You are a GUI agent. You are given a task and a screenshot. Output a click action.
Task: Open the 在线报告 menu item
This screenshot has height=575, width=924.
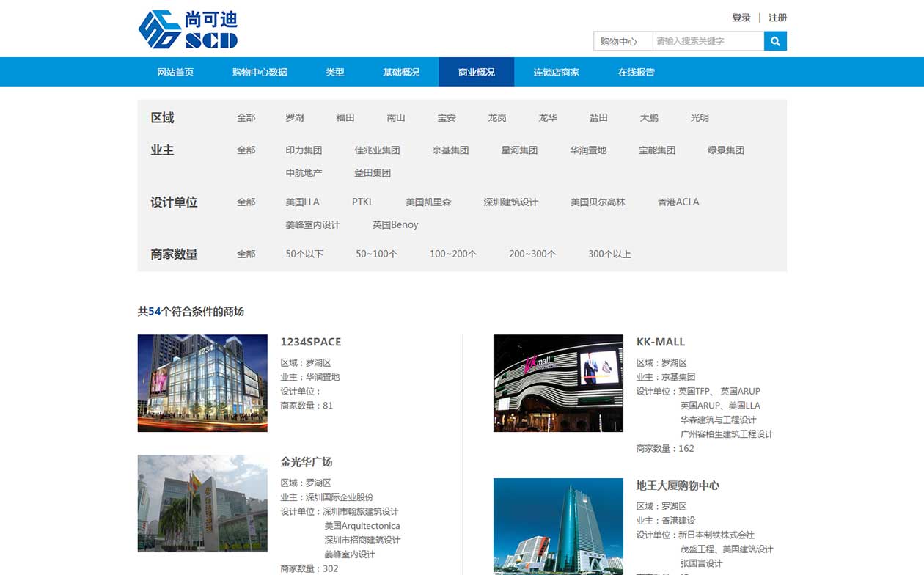(x=636, y=72)
